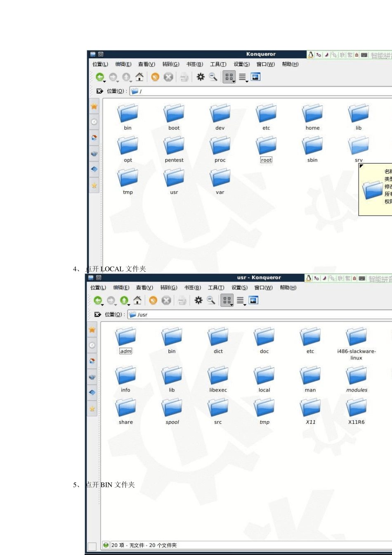Open 书签(B) menu in usr - Konqueror

point(192,288)
